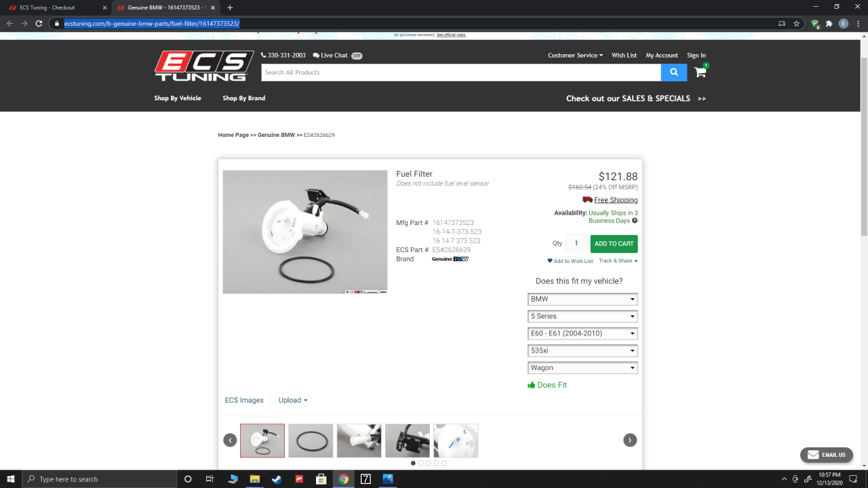Viewport: 868px width, 488px height.
Task: Expand the Customer Service menu
Action: click(x=575, y=56)
